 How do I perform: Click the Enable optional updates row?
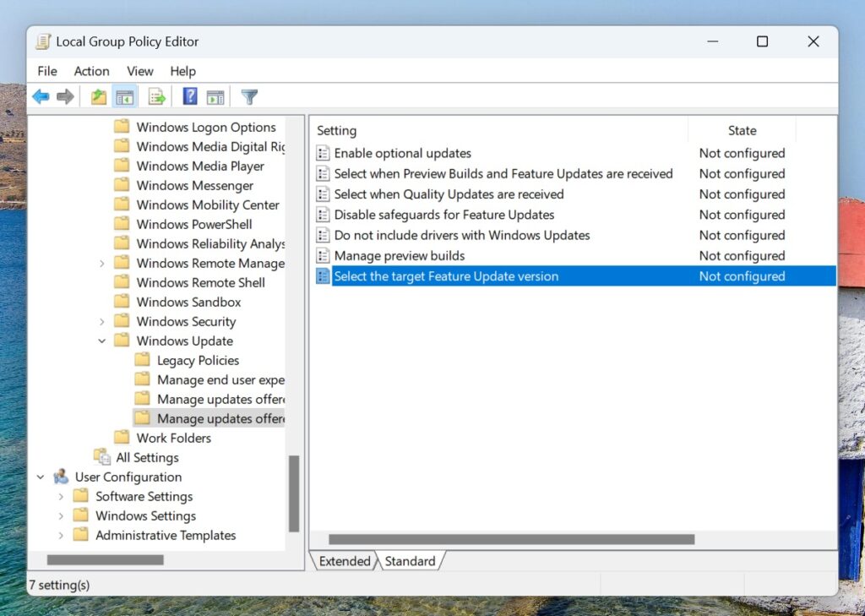(x=401, y=153)
